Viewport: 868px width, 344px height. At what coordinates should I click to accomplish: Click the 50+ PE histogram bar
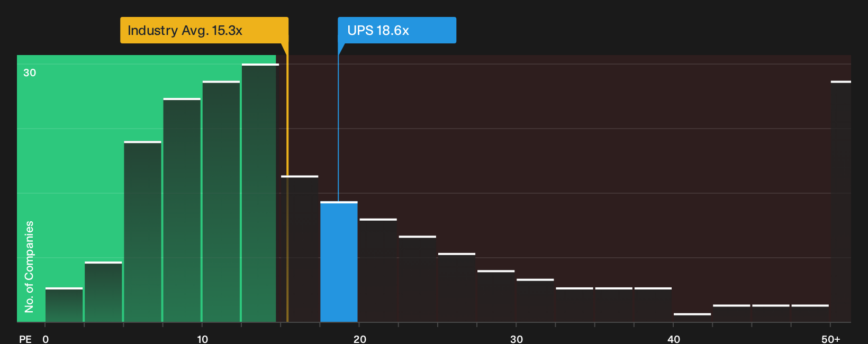point(840,202)
